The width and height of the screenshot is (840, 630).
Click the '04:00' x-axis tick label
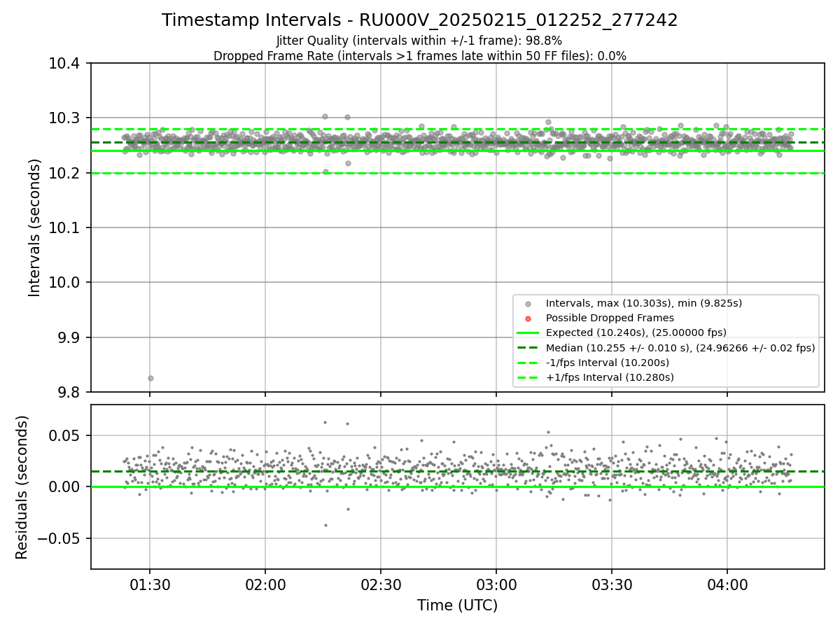tap(727, 584)
